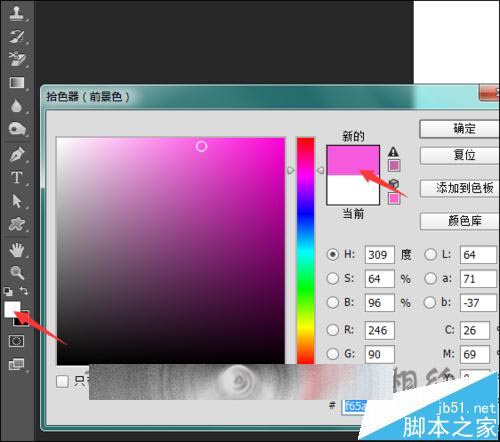Select the Gradient tool
The image size is (500, 442).
pos(17,82)
